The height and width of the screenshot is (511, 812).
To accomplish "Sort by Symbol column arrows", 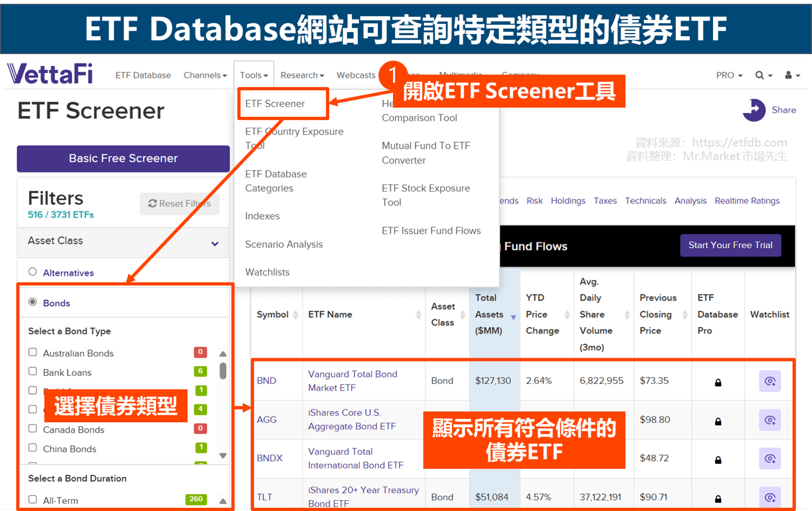I will tap(296, 315).
